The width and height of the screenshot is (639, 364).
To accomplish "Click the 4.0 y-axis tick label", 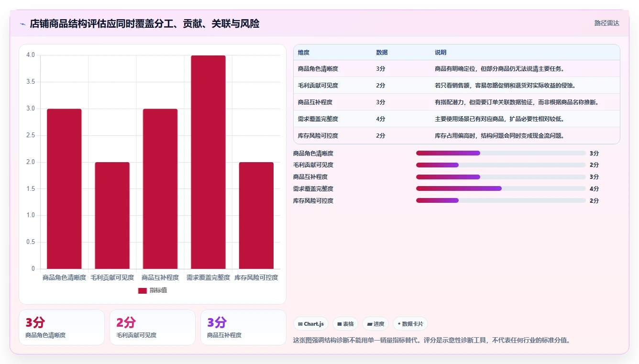I will (31, 55).
